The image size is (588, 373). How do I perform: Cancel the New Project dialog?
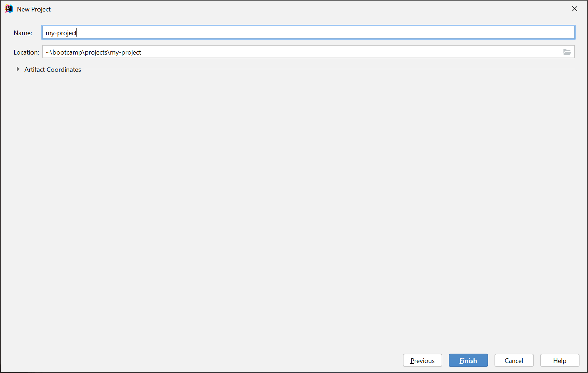[514, 360]
